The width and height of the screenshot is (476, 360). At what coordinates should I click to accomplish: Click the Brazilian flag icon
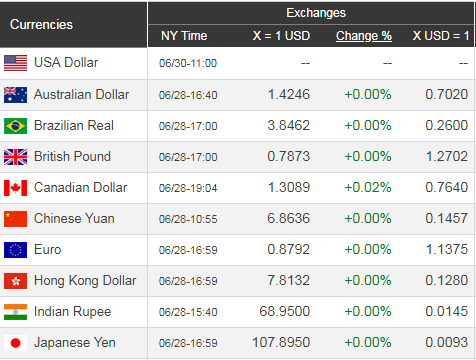[x=15, y=126]
